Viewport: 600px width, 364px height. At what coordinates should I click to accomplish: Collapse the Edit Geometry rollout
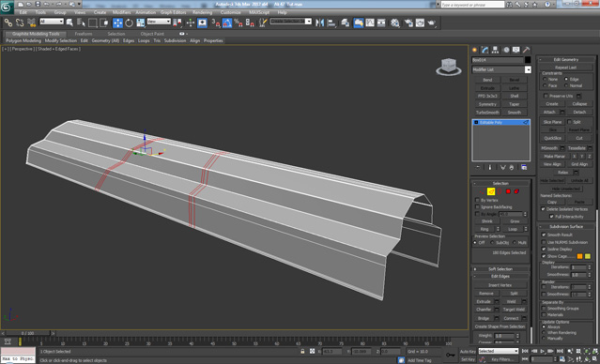(566, 60)
